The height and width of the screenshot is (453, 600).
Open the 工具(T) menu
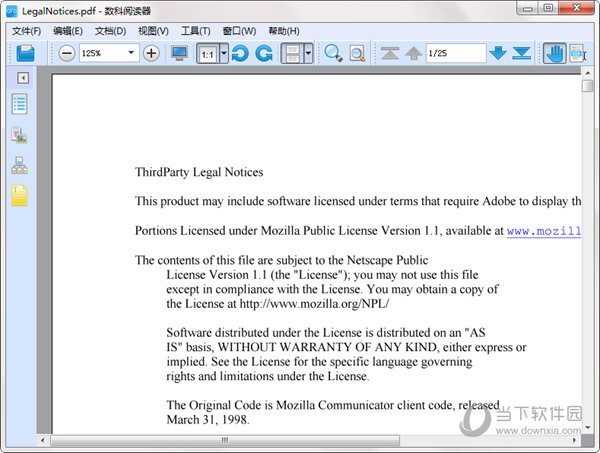[x=196, y=31]
